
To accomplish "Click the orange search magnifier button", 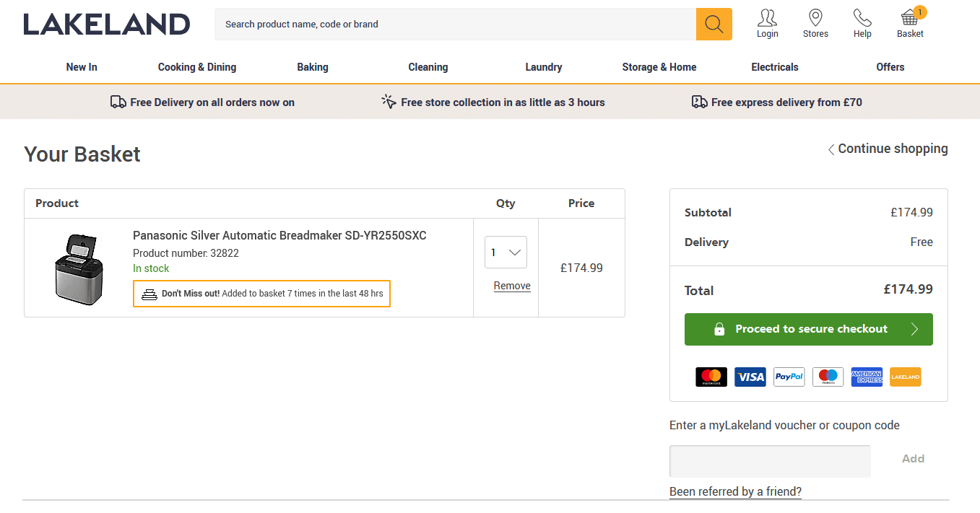I will (x=714, y=25).
